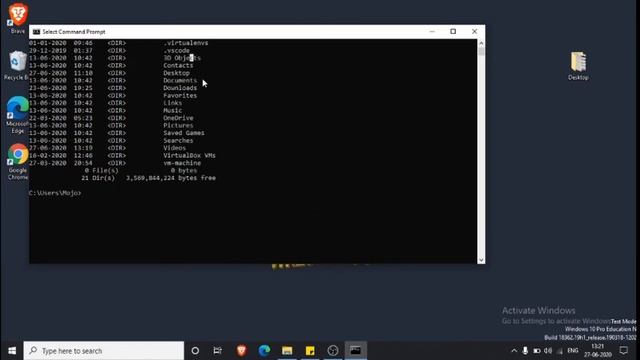Open Task View on the taskbar

click(218, 351)
